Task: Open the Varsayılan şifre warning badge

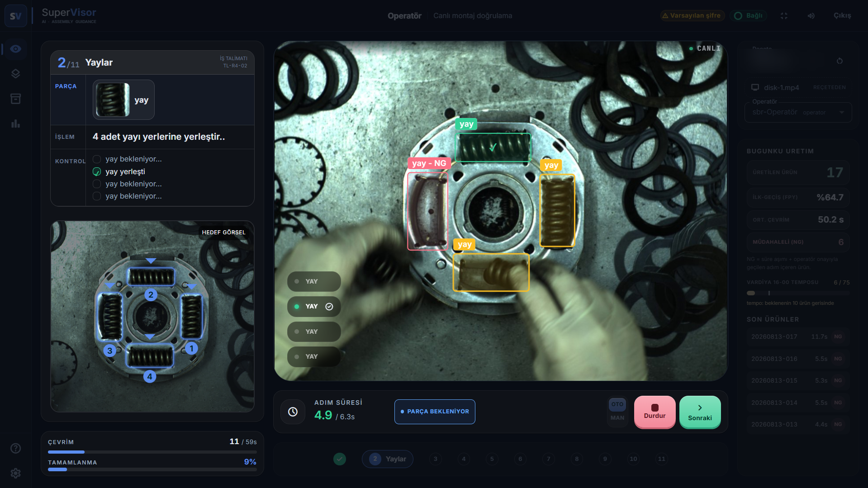Action: click(692, 16)
